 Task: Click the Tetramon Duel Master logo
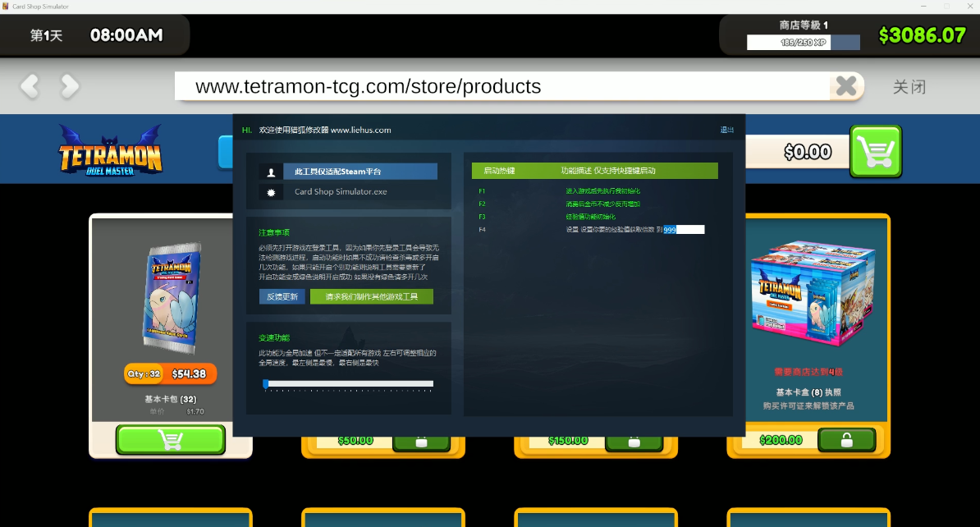[x=111, y=150]
